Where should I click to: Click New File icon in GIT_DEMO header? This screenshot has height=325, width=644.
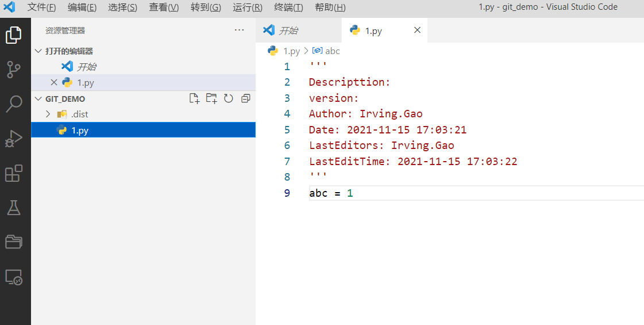[194, 98]
